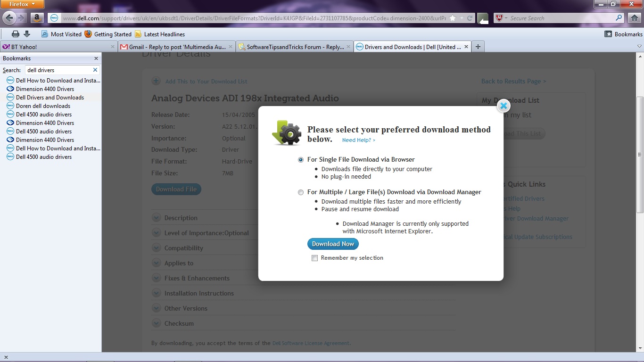Open the Most Visited bookmarks folder
This screenshot has height=362, width=644.
61,34
